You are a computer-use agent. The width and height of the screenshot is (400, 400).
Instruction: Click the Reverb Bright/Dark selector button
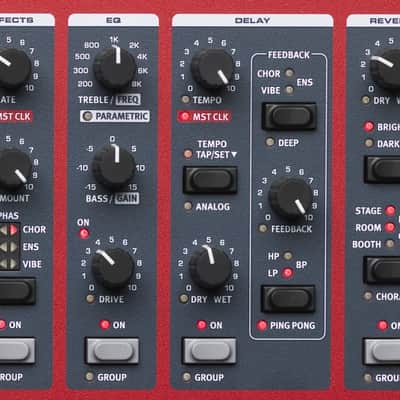[x=383, y=169]
